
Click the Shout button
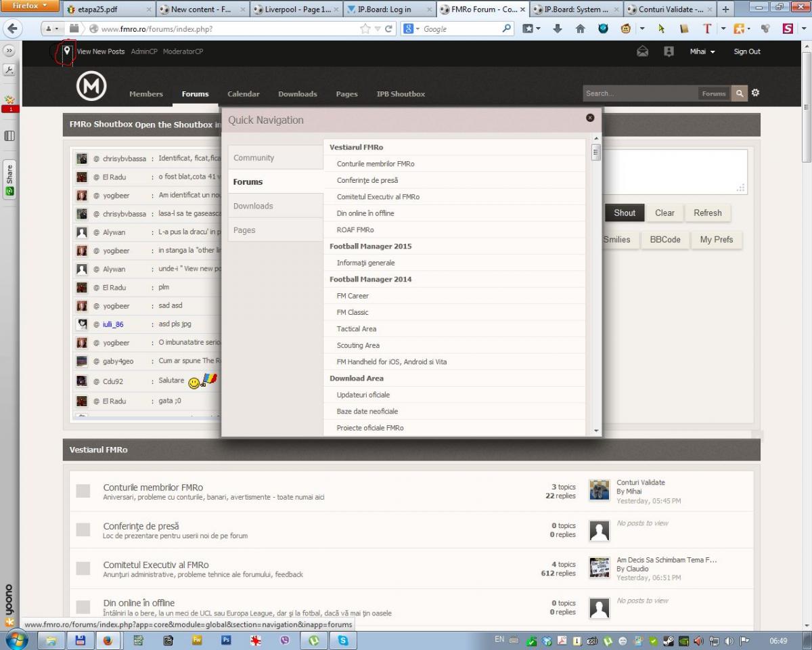(625, 213)
